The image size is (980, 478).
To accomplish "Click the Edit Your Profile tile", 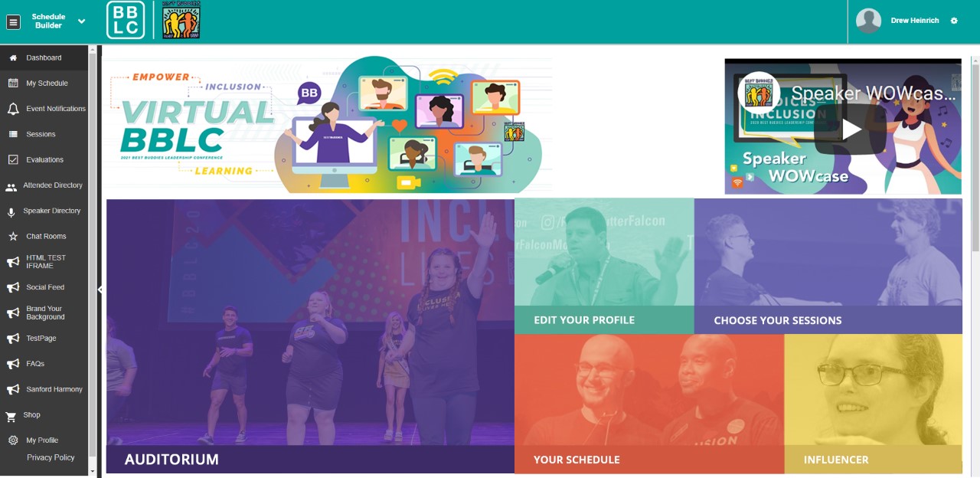I will click(x=604, y=267).
